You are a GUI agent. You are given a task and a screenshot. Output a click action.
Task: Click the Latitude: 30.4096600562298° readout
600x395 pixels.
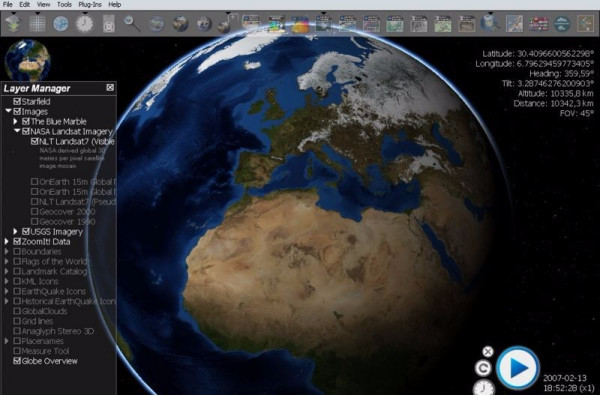pos(538,54)
